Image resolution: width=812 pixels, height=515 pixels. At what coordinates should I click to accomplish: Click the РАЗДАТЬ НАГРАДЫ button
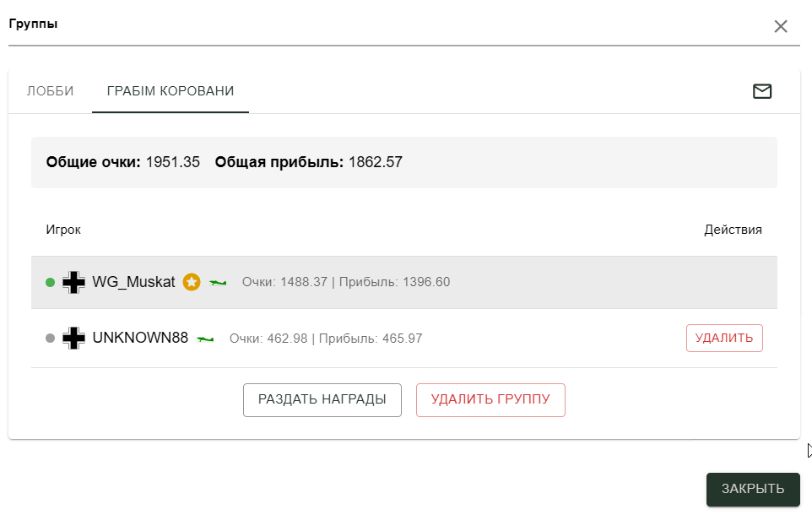(x=322, y=399)
